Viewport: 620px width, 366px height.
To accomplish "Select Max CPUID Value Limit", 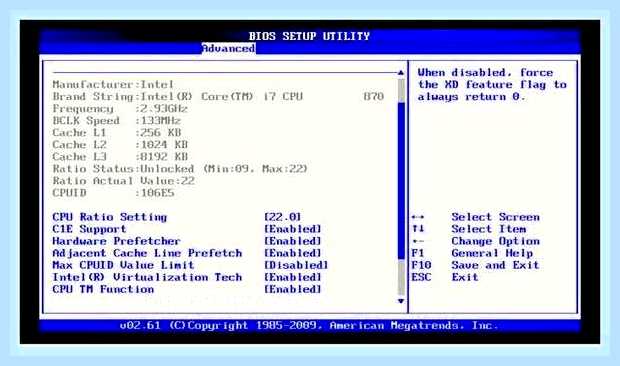I will (x=123, y=265).
